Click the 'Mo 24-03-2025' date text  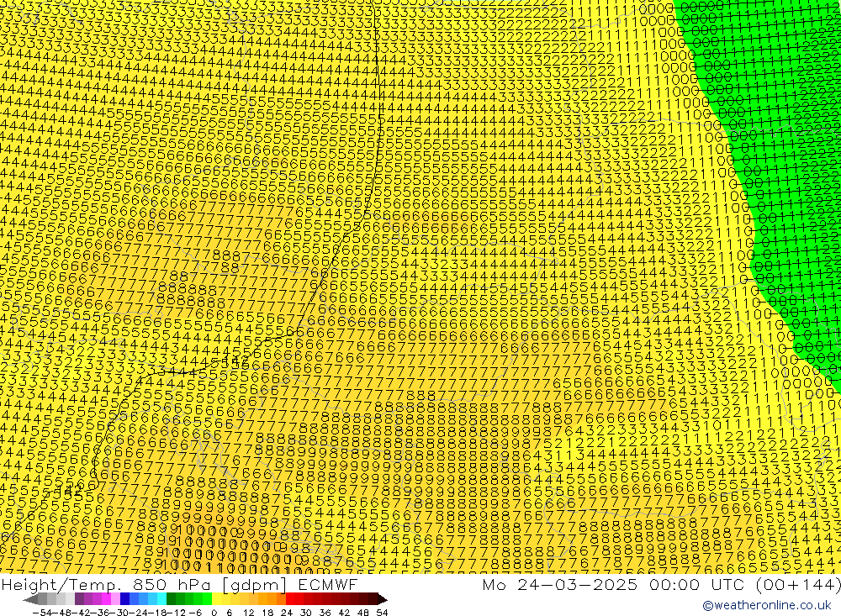click(x=560, y=584)
